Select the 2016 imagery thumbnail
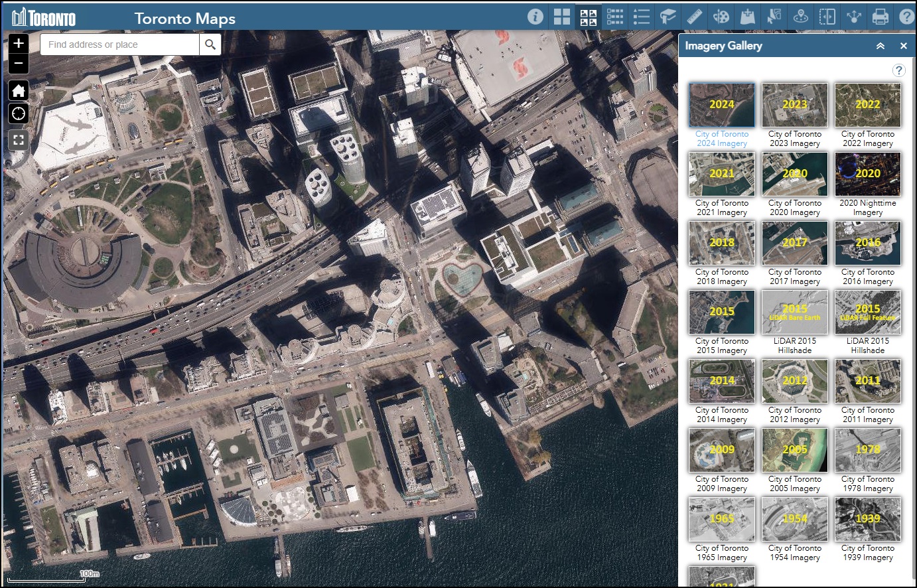The image size is (917, 588). click(x=868, y=243)
